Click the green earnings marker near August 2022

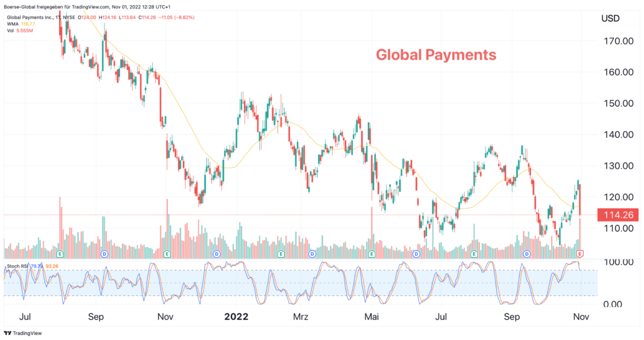(x=474, y=254)
